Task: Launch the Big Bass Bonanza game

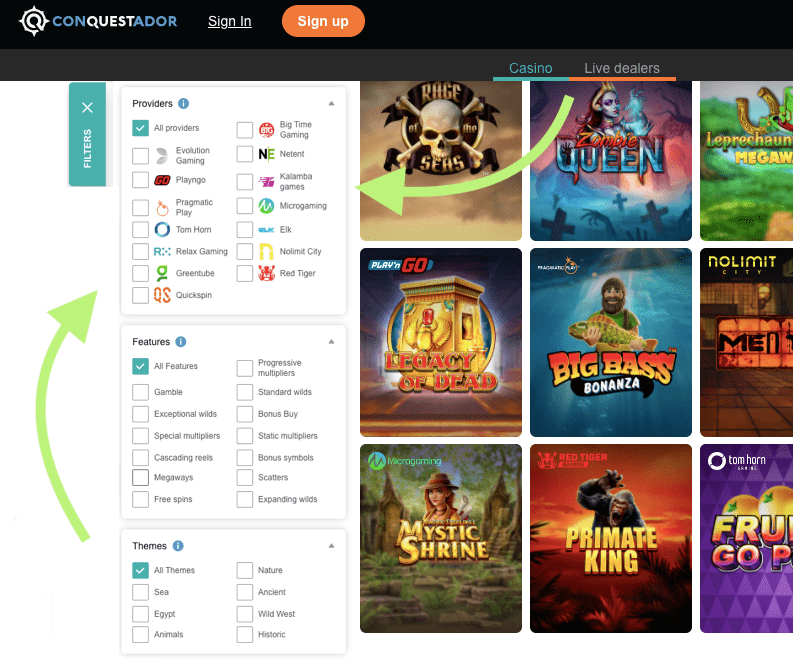Action: pos(611,342)
